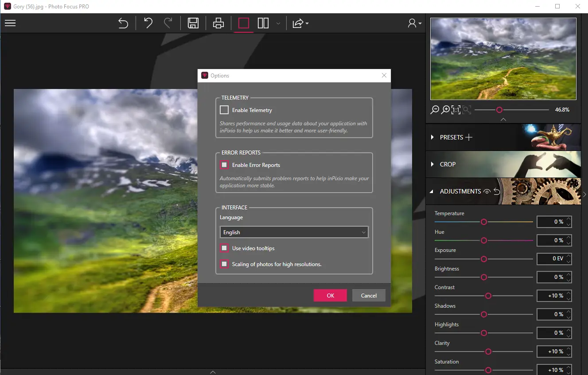Open the Language dropdown showing English
The width and height of the screenshot is (588, 375).
(294, 232)
